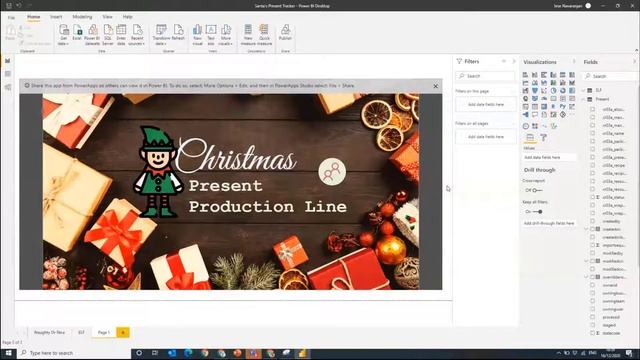This screenshot has width=640, height=360.
Task: Expand the createdon date hierarchy
Action: [586, 229]
